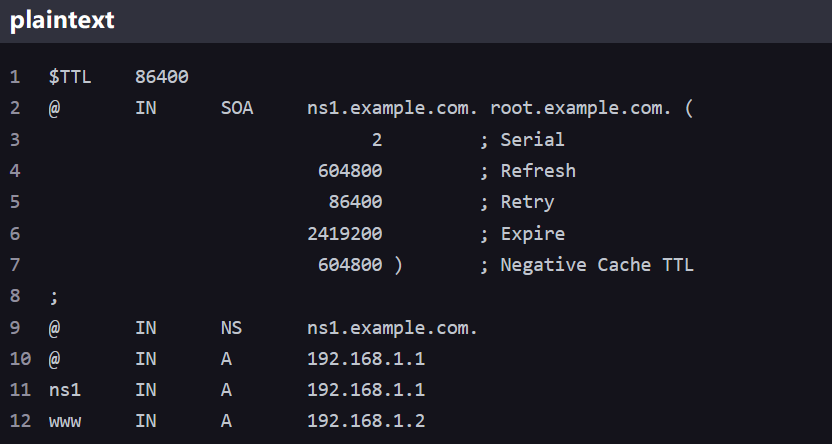Click the IP address 192.168.1.2
This screenshot has width=832, height=444.
tap(366, 421)
